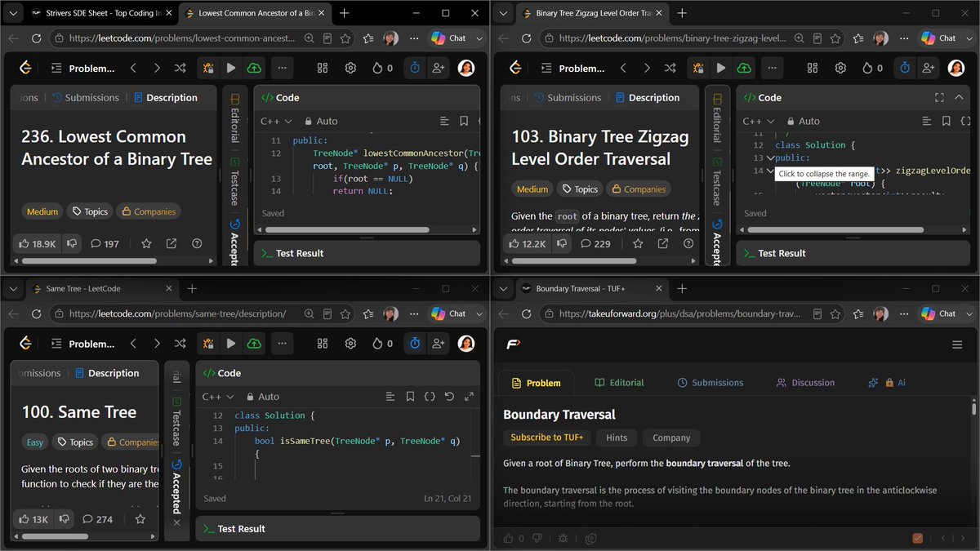This screenshot has height=551, width=980.
Task: Enter fullscreen code editor in Zigzag window
Action: click(x=939, y=97)
